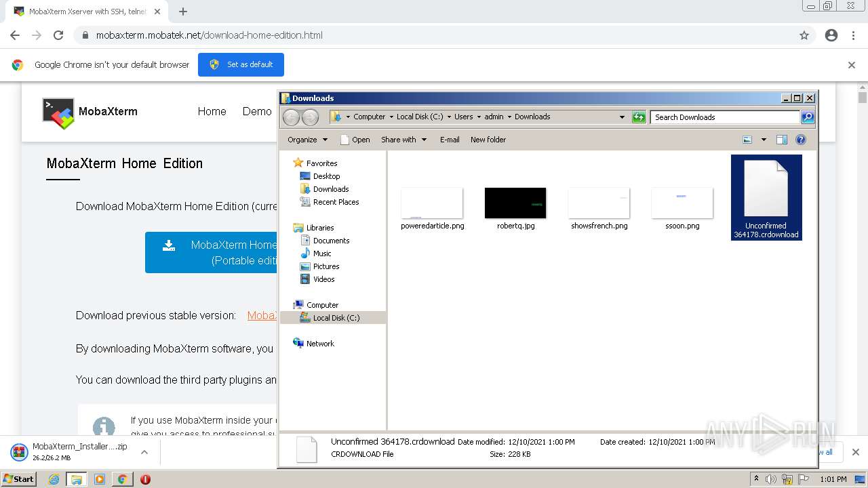This screenshot has height=488, width=868.
Task: Open Videos library
Action: coord(323,279)
